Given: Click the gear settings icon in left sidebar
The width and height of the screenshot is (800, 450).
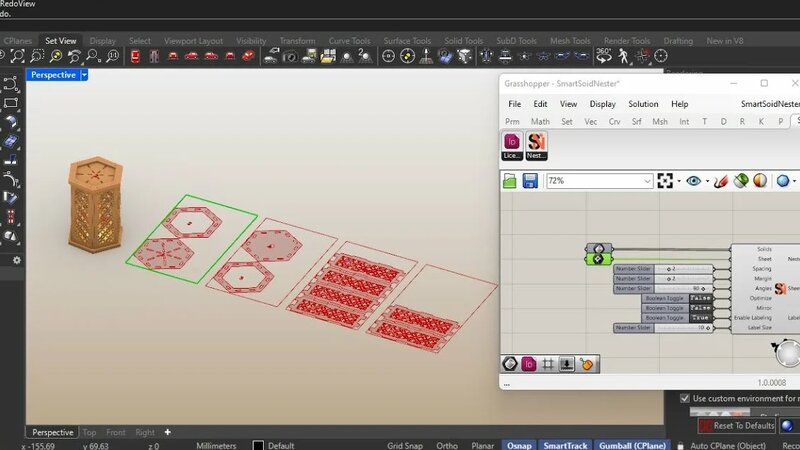Looking at the screenshot, I should pyautogui.click(x=16, y=260).
